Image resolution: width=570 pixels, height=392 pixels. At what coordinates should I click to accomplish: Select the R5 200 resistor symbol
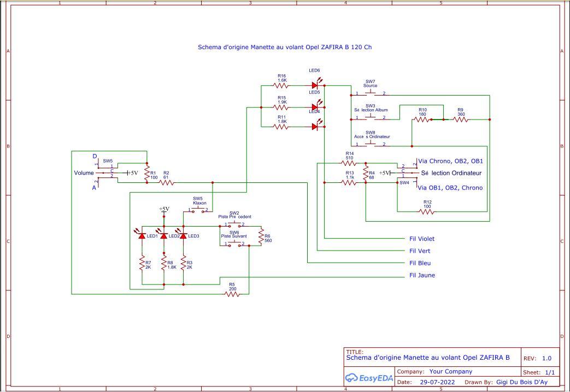click(x=232, y=294)
